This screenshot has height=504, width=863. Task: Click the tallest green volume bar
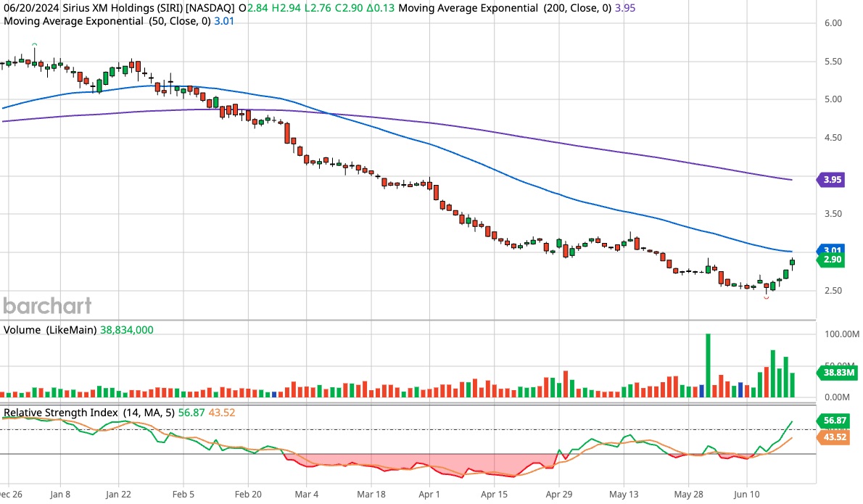coord(708,365)
